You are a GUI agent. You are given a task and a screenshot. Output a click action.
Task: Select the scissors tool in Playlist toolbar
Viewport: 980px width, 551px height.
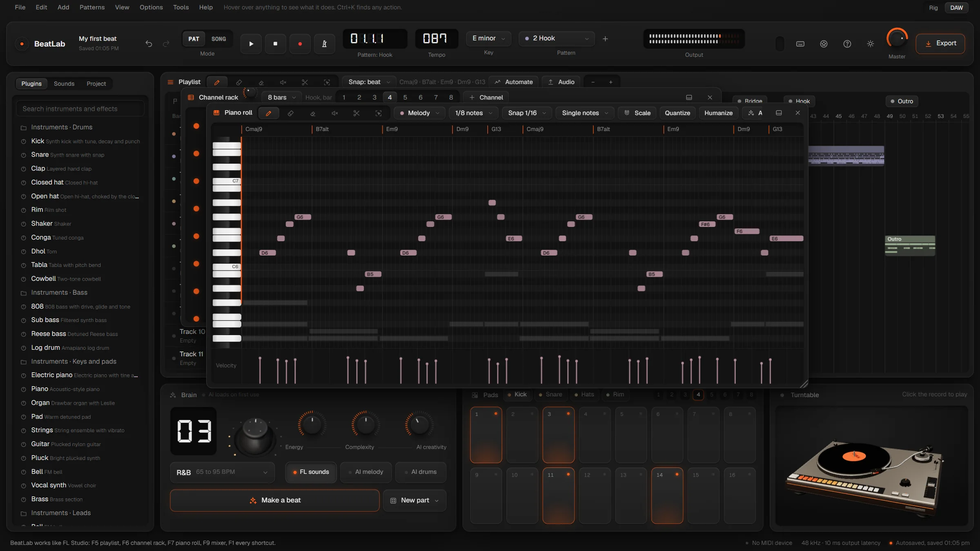(305, 82)
